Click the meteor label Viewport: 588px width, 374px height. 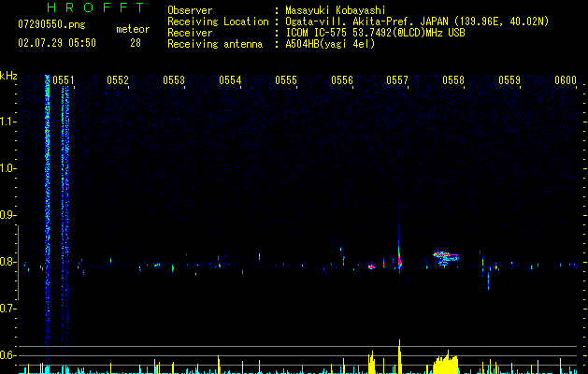[133, 29]
